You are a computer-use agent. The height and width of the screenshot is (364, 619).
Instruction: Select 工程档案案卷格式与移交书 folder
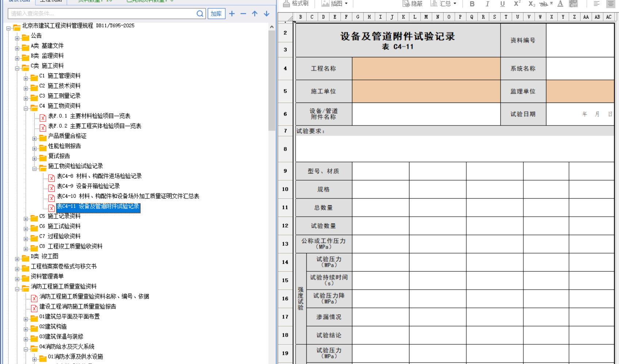click(64, 267)
